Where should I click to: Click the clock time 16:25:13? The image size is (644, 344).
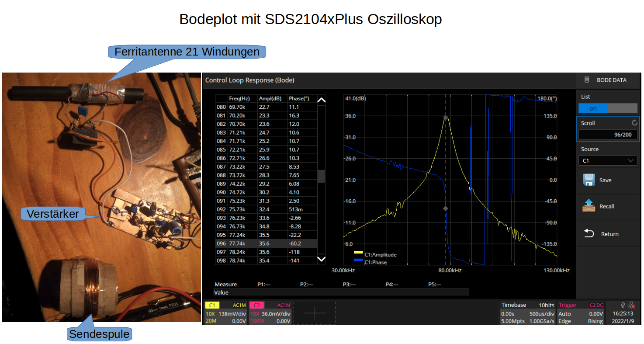(623, 313)
